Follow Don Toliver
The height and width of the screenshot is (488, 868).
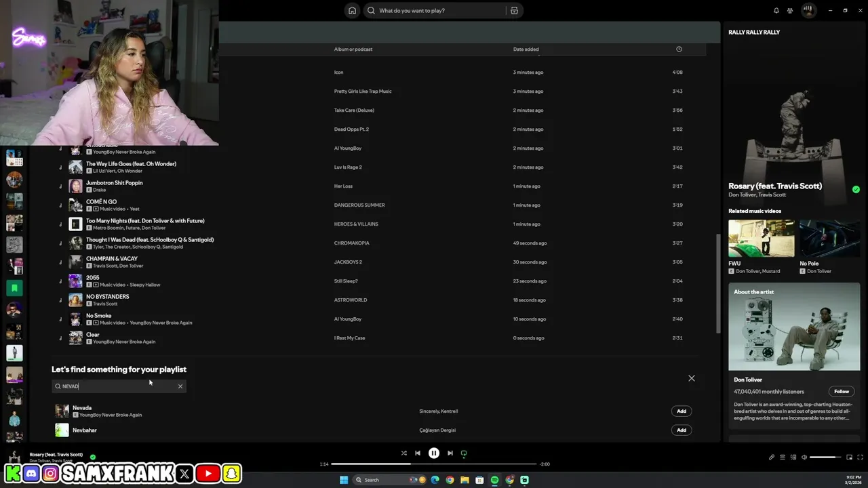[x=842, y=391]
